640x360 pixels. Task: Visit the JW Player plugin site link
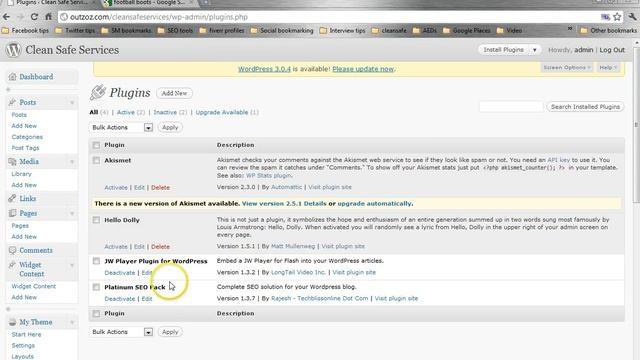[x=354, y=272]
